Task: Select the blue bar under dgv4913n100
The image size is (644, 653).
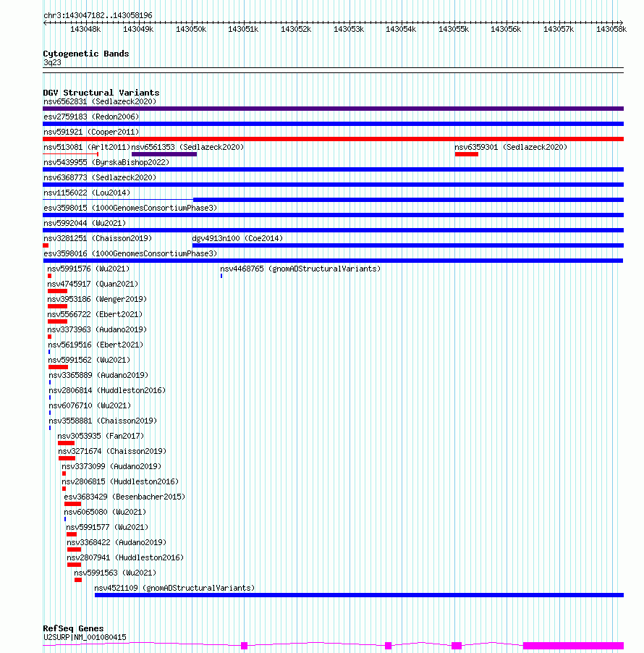Action: click(x=408, y=245)
